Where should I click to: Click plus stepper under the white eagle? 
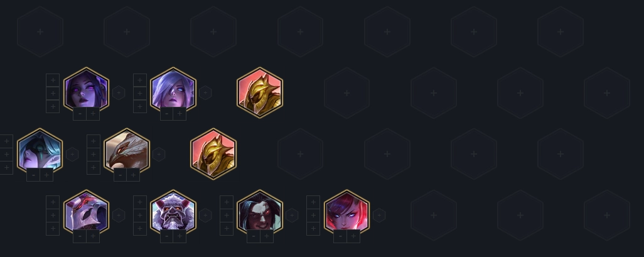point(133,175)
